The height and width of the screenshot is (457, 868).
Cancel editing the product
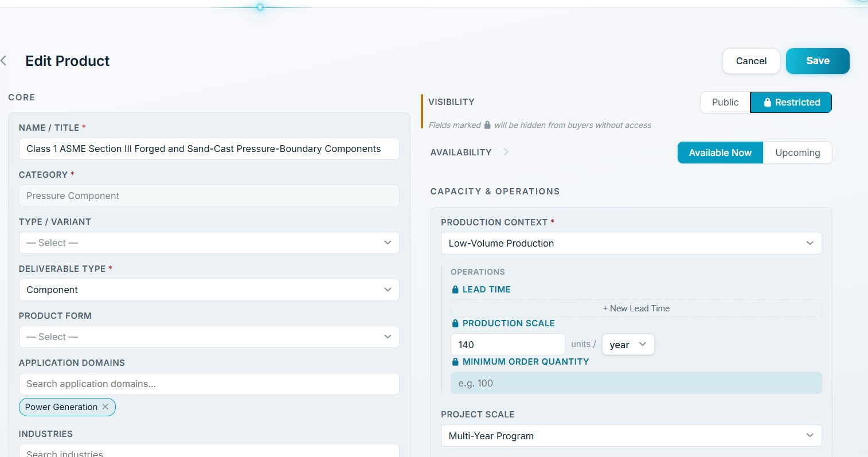751,61
